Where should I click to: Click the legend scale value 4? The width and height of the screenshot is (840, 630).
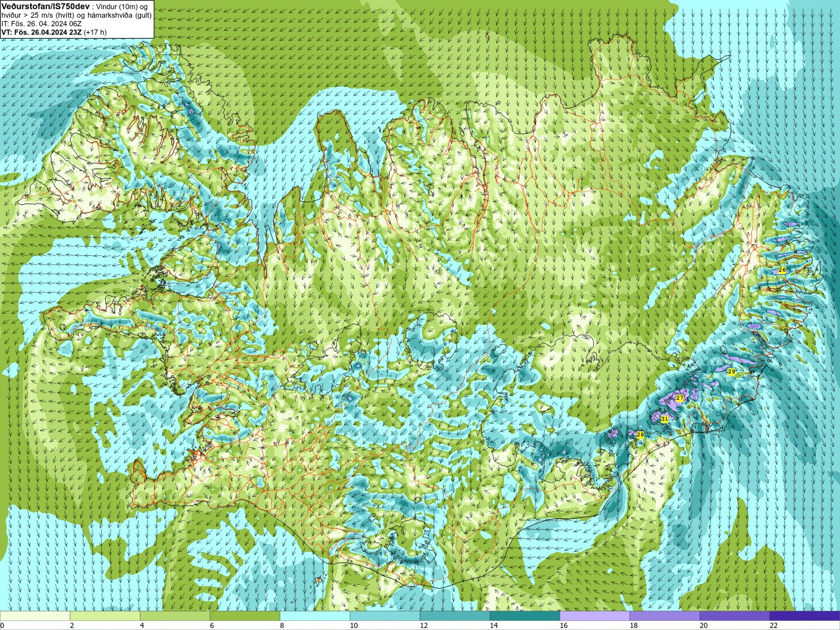(x=142, y=626)
